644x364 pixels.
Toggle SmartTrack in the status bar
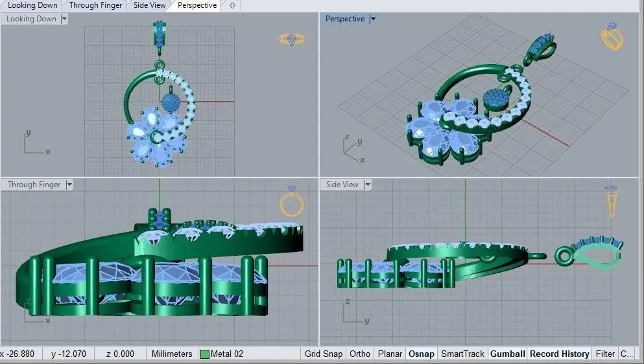pos(462,354)
